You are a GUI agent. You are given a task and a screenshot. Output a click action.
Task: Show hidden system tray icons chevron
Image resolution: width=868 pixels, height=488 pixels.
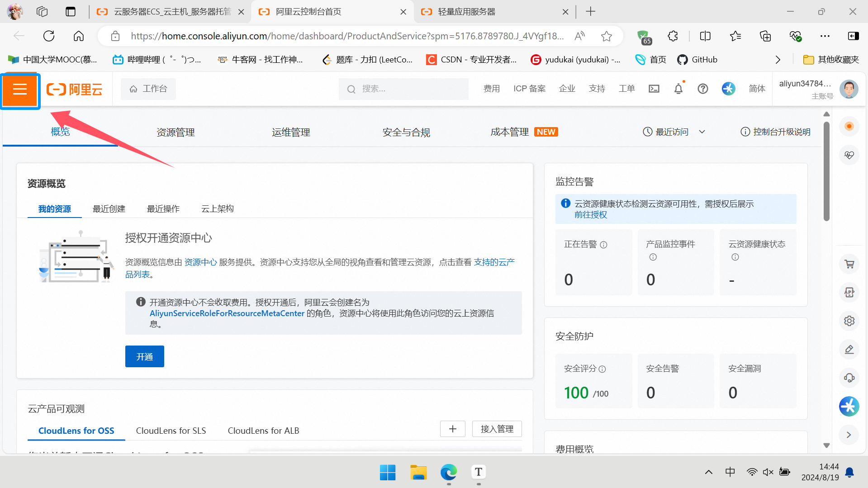[x=709, y=472]
